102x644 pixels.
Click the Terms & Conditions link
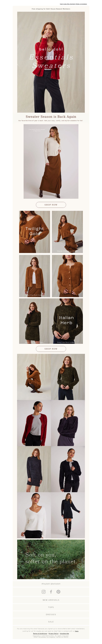pos(40,633)
